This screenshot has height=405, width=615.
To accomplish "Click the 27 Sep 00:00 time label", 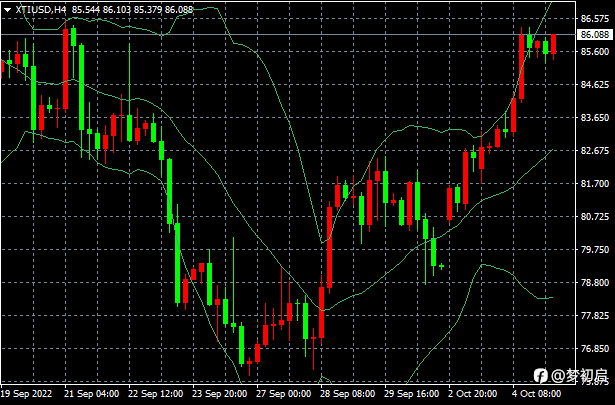I will [x=284, y=393].
